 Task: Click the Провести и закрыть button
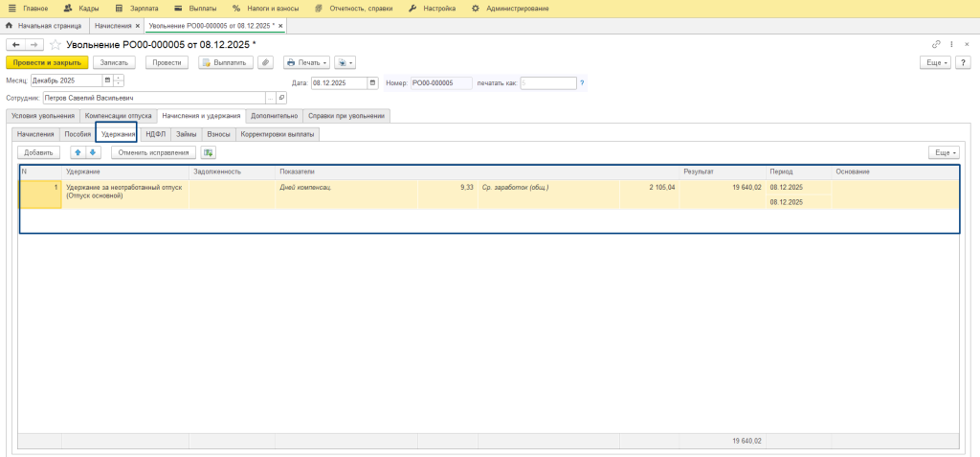47,62
